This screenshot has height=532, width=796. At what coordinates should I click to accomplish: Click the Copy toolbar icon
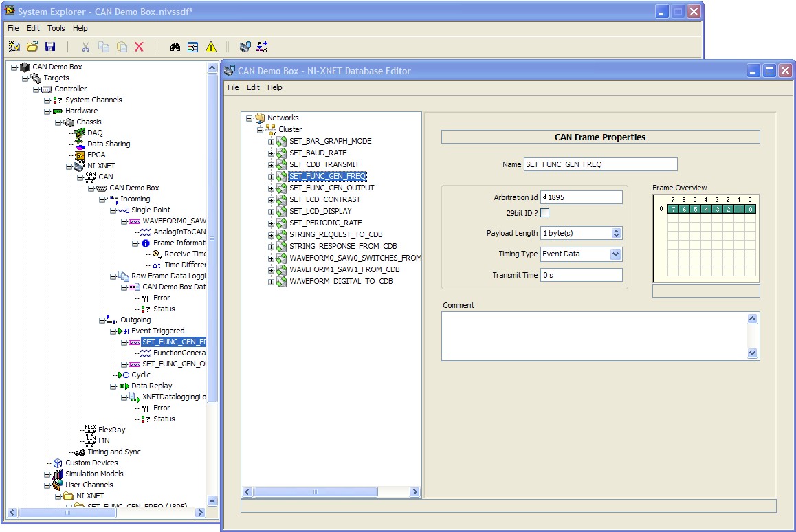[x=104, y=47]
